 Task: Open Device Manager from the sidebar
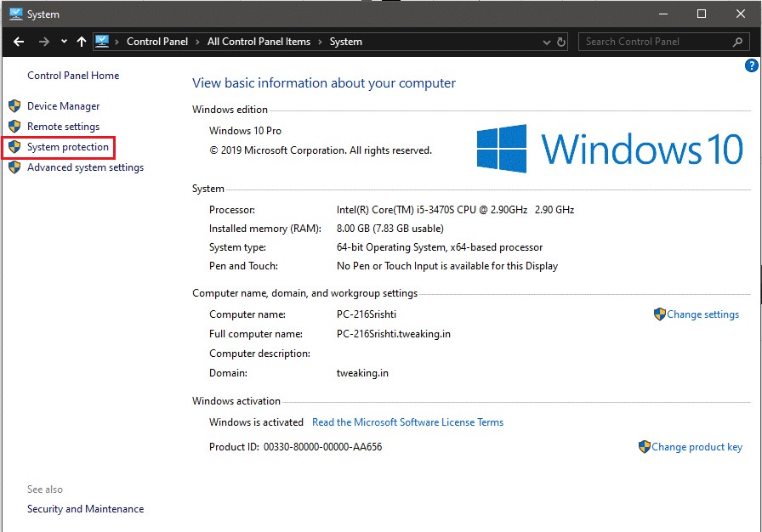pyautogui.click(x=64, y=105)
